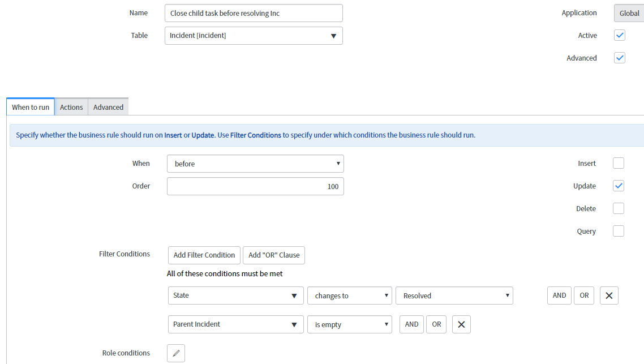Uncheck the Update checkbox
Viewport: 644px width, 364px height.
click(619, 186)
